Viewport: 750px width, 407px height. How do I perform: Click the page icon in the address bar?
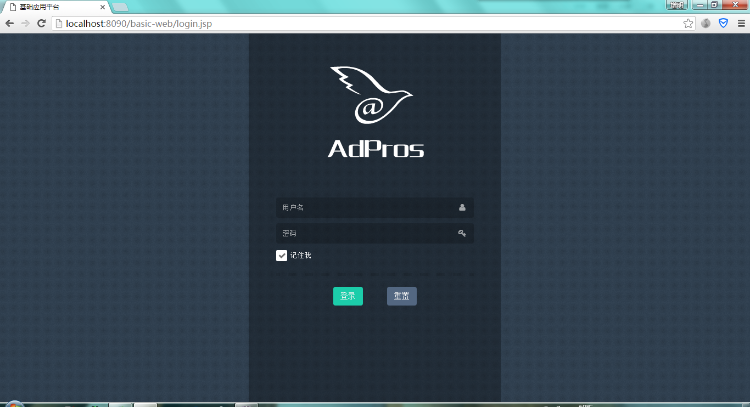tap(59, 23)
